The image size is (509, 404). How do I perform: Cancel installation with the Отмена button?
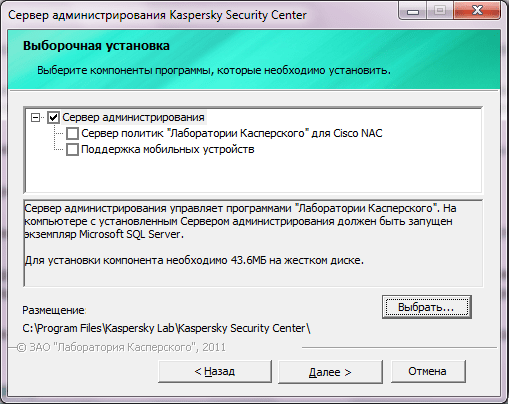(x=428, y=371)
